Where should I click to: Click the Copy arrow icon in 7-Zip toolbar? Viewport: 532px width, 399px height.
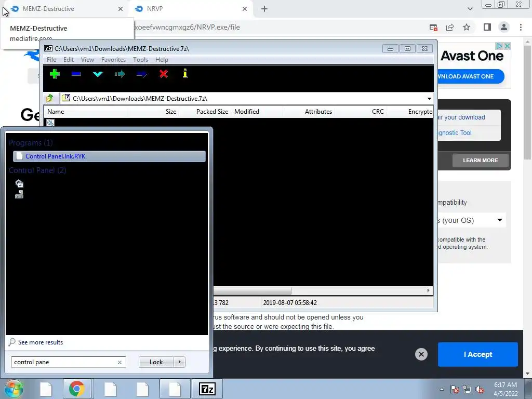pos(120,74)
